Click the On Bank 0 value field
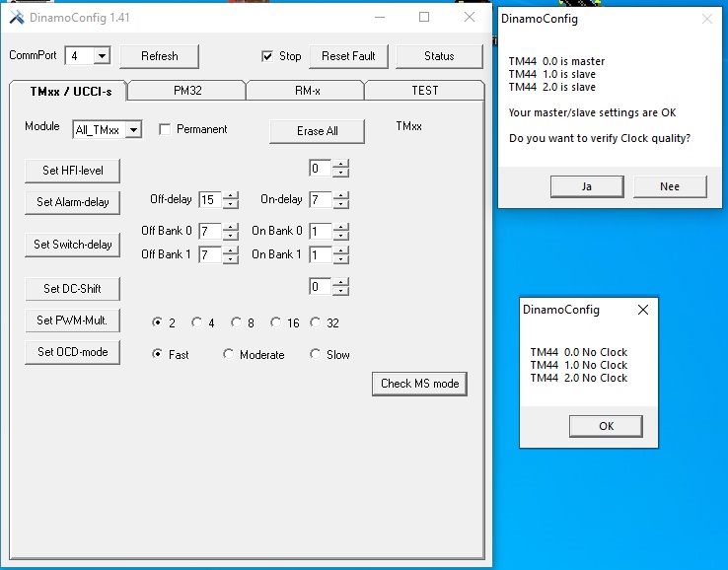 319,231
